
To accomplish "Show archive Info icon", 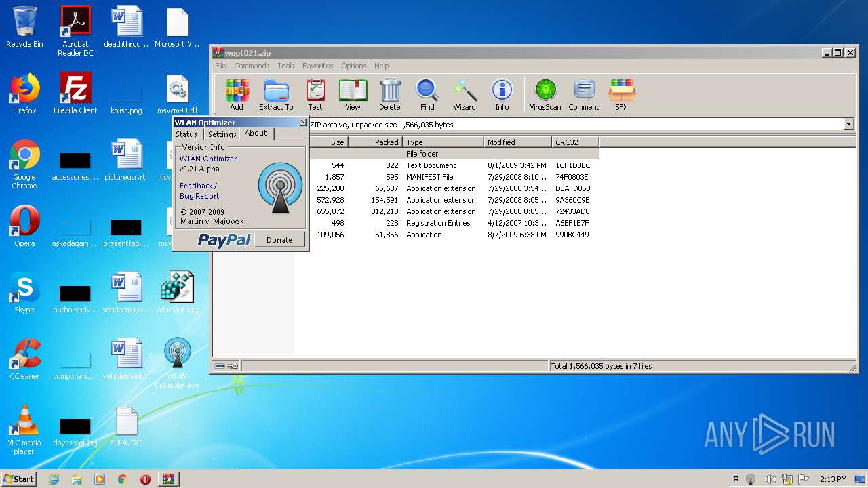I will click(x=502, y=94).
